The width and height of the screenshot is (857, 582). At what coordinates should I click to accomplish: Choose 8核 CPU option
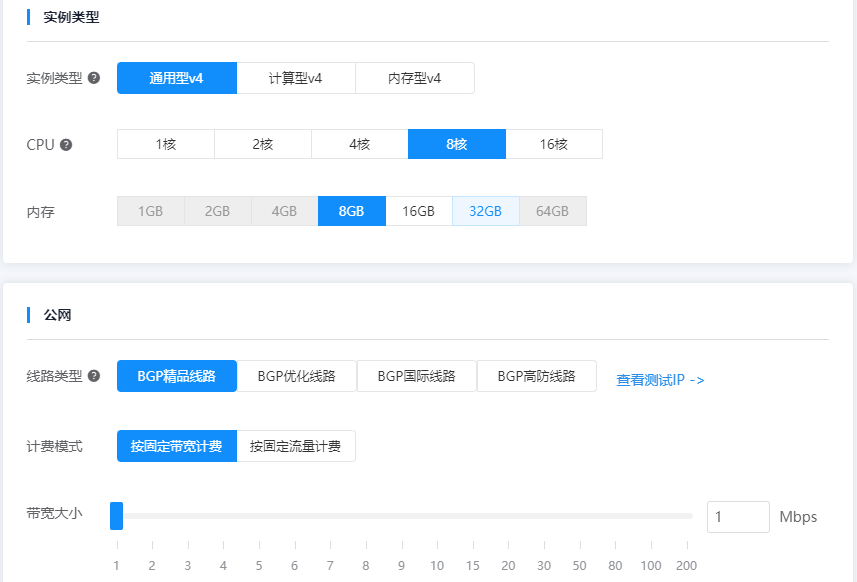point(457,144)
